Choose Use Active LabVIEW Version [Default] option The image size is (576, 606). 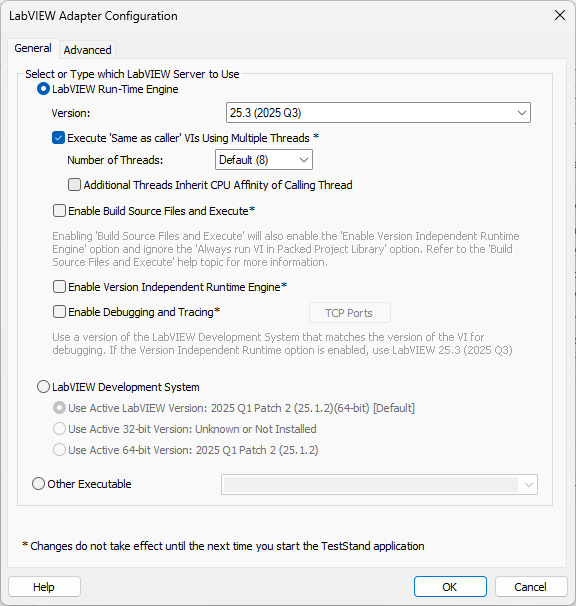59,408
